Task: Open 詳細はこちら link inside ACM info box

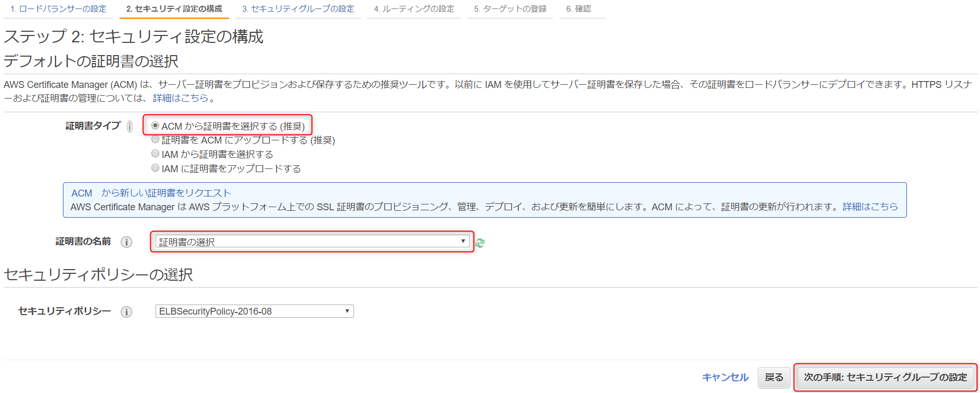Action: [870, 207]
